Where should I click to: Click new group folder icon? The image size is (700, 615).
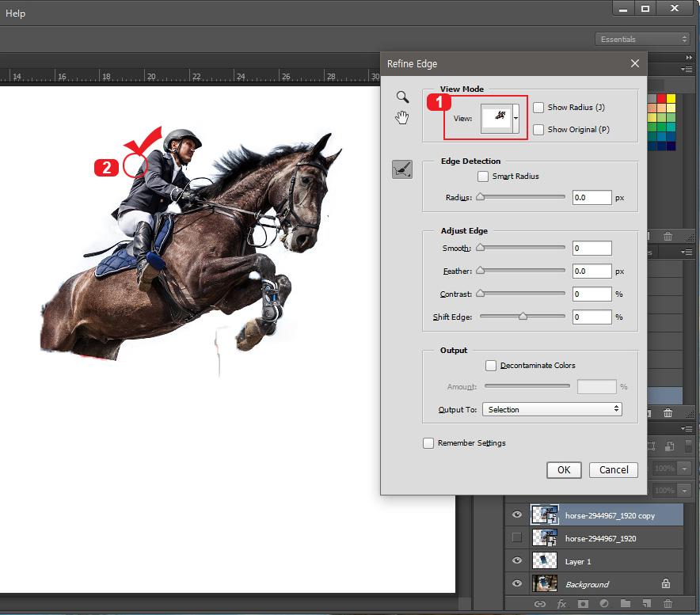click(626, 604)
